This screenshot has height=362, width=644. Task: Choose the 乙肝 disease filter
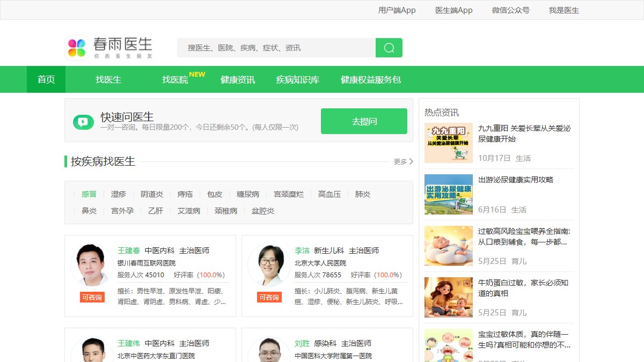click(x=156, y=211)
